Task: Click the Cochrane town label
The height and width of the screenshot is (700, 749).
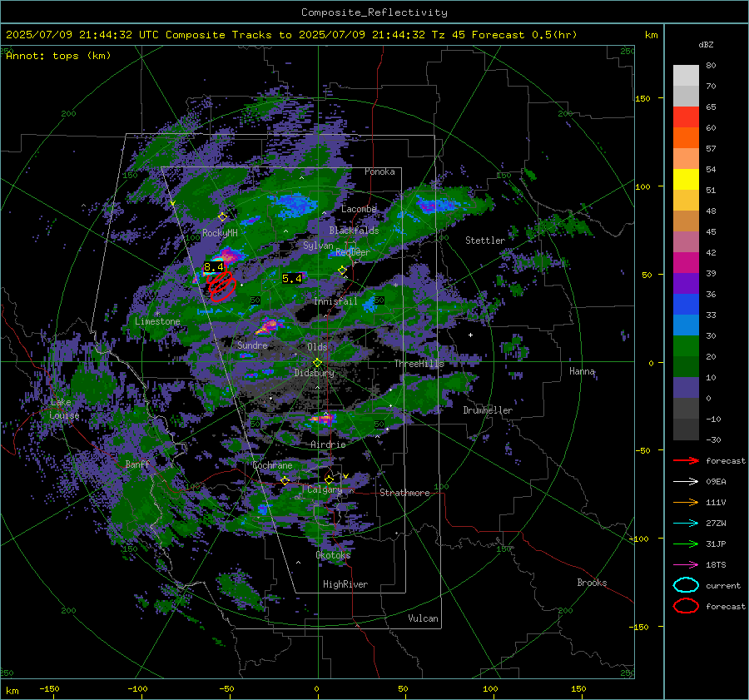Action: [x=272, y=465]
